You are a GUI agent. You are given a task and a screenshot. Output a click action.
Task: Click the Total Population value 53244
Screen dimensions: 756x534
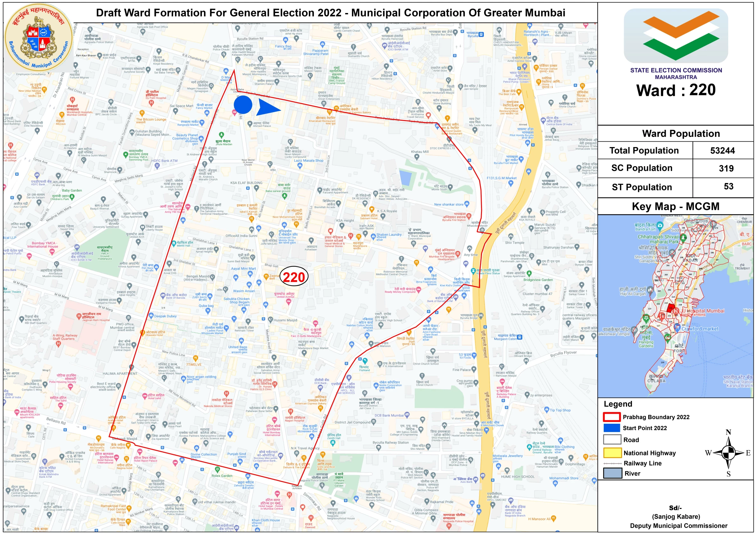[722, 151]
